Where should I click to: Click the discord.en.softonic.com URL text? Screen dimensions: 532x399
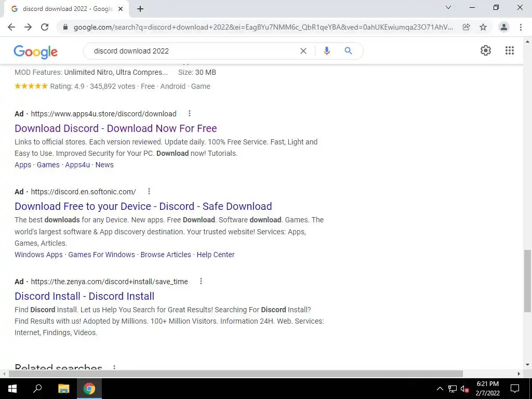pyautogui.click(x=84, y=192)
